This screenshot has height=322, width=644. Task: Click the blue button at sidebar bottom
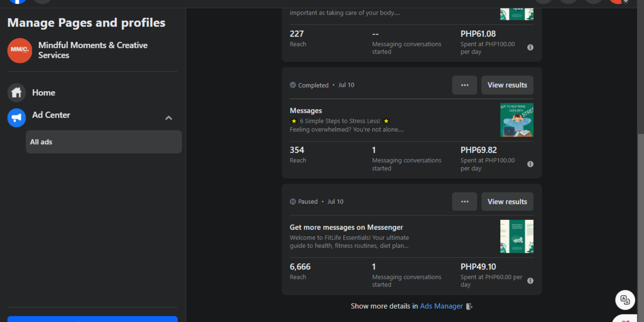tap(93, 319)
